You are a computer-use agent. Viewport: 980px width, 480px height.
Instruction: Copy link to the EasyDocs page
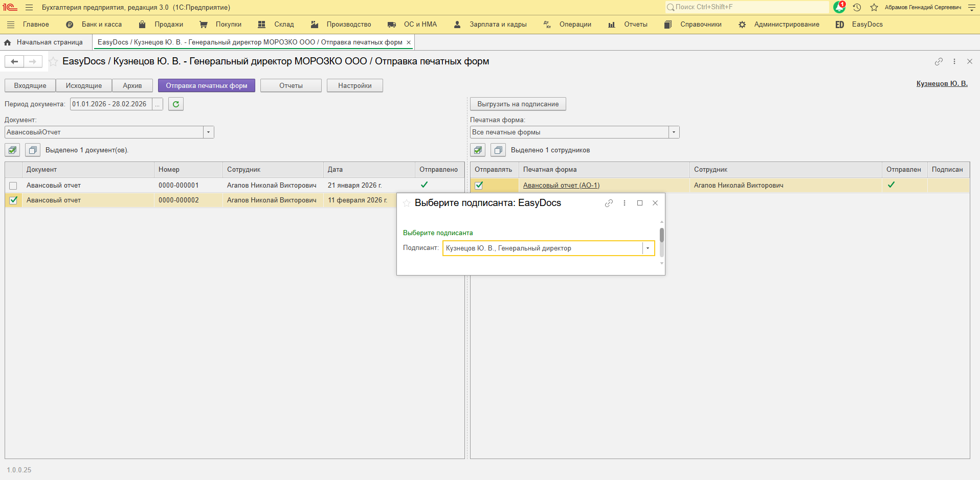click(x=939, y=61)
